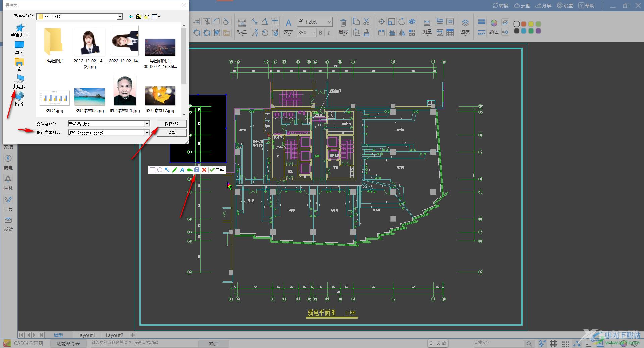This screenshot has height=348, width=644.
Task: Toggle the dotted grid snap in the status bar
Action: [565, 343]
